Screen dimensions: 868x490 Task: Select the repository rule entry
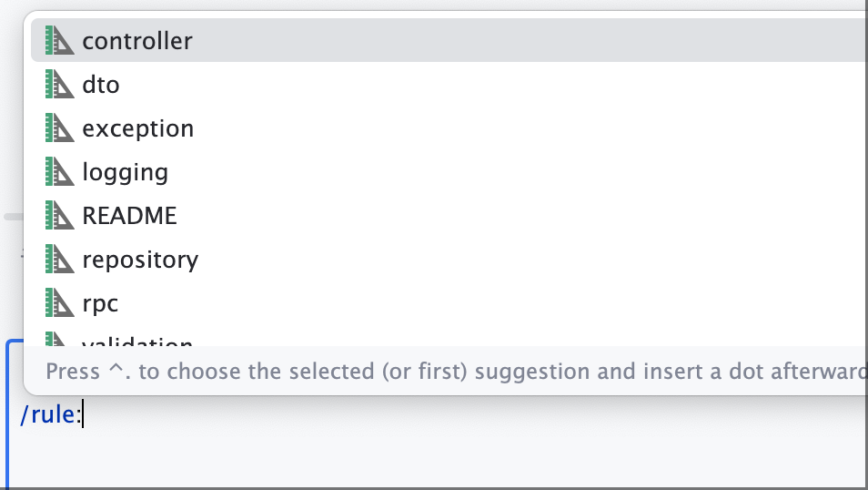point(449,259)
